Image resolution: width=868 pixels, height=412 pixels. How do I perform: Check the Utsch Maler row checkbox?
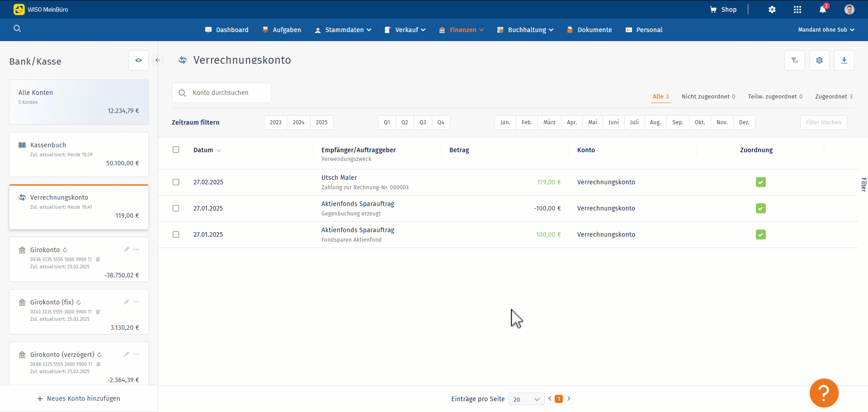tap(176, 182)
